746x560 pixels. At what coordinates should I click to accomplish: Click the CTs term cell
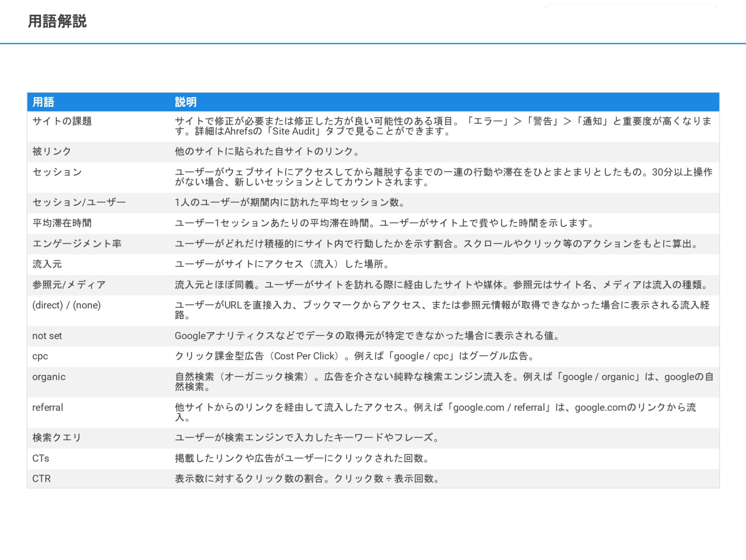click(x=41, y=458)
